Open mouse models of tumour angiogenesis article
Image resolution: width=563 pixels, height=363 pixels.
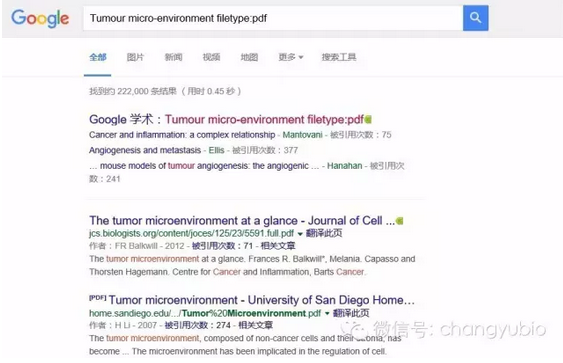pos(204,166)
